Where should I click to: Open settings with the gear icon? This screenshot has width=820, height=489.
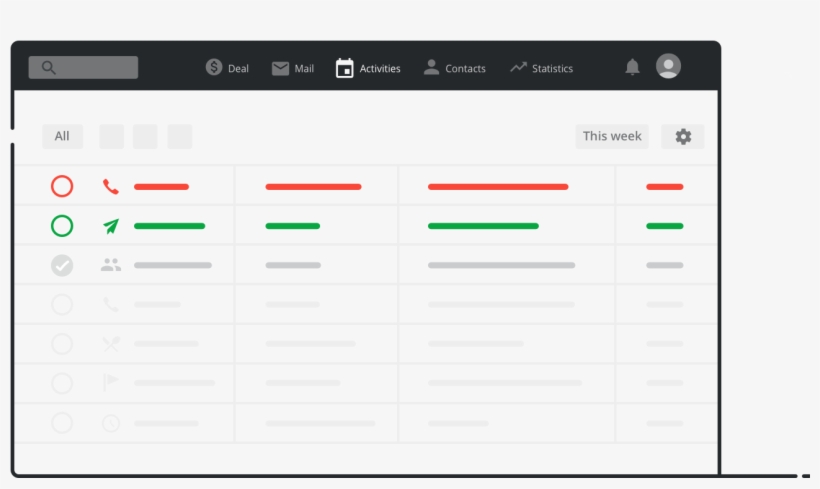coord(683,137)
